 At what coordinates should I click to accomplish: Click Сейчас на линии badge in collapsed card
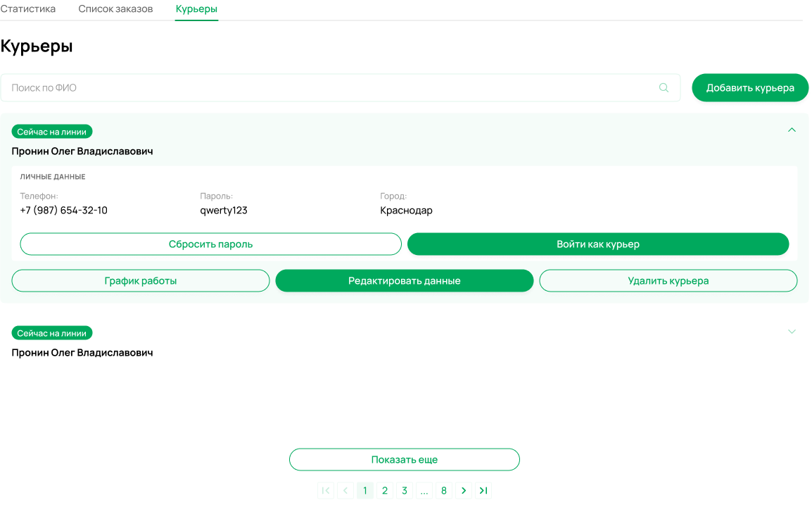click(52, 333)
